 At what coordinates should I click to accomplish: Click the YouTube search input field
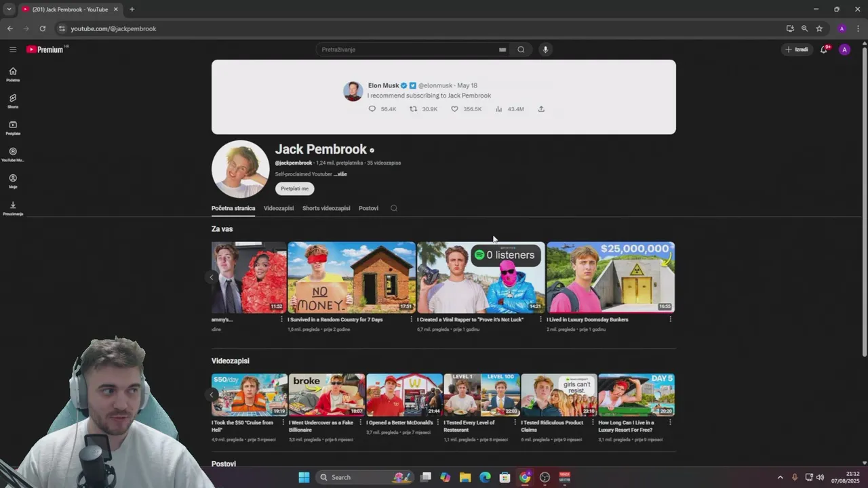coord(407,49)
